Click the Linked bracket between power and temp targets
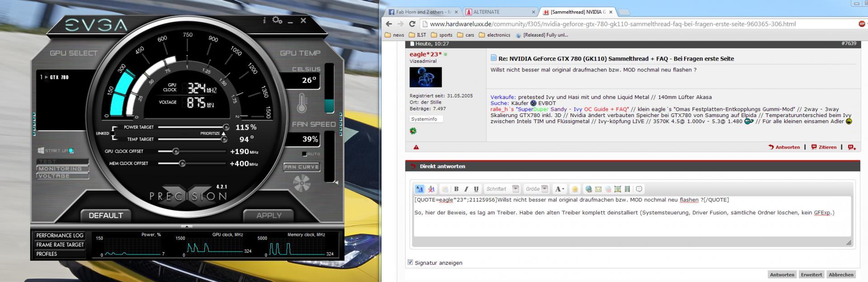The width and height of the screenshot is (868, 282). point(114,133)
